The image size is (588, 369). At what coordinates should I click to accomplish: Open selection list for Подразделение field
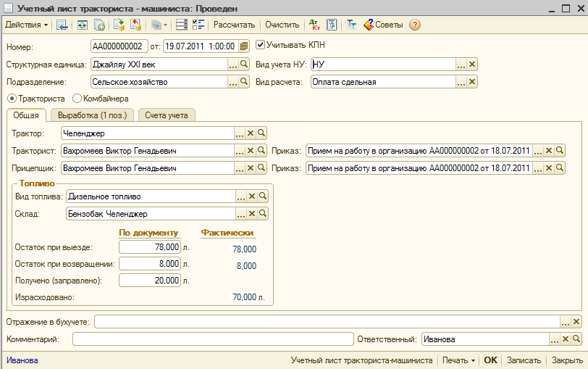click(233, 83)
